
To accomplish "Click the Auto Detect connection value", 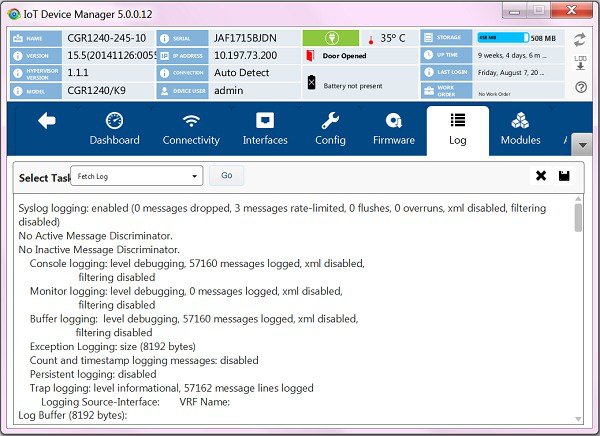I will [x=241, y=73].
